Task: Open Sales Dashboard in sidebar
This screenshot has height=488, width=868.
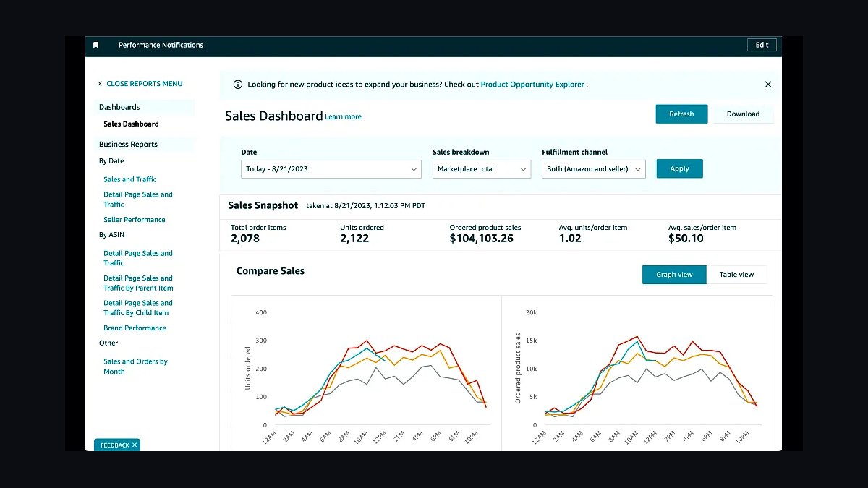Action: pos(131,124)
